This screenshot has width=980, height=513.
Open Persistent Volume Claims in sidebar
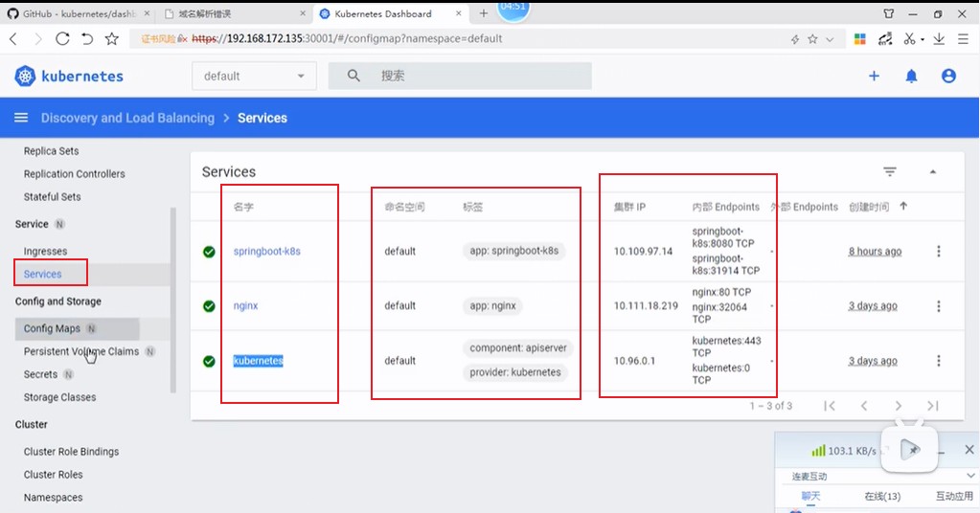(81, 351)
